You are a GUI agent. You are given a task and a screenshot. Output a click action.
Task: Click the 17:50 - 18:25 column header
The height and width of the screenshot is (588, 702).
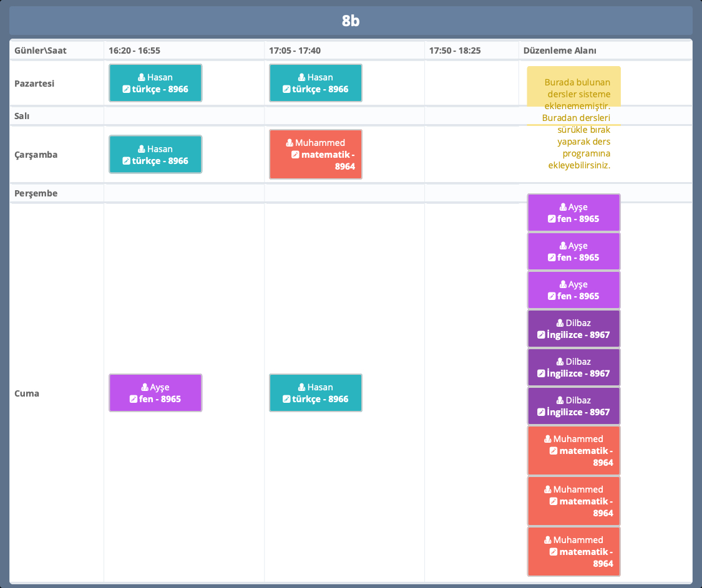pos(454,51)
